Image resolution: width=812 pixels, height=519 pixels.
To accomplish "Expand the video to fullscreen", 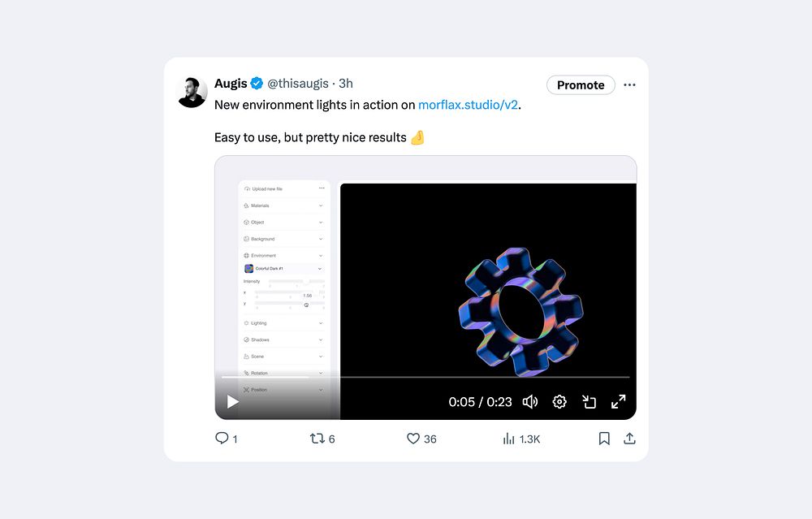I will tap(618, 401).
